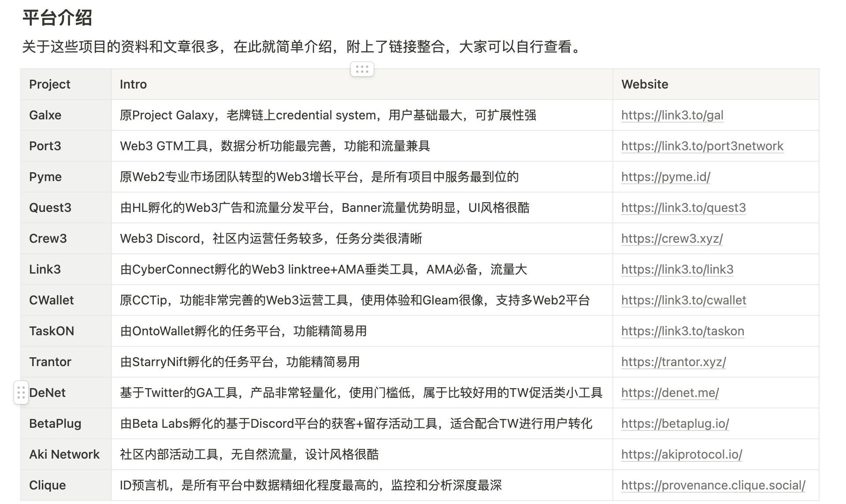846x504 pixels.
Task: Click the intro cell starting 原Web2专业市场团队
Action: tap(362, 177)
